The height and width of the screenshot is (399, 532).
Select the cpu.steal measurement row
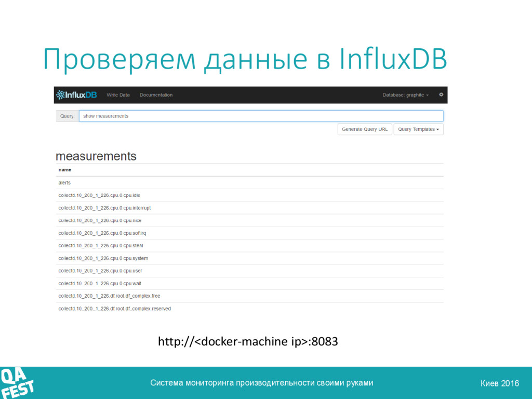pyautogui.click(x=250, y=246)
